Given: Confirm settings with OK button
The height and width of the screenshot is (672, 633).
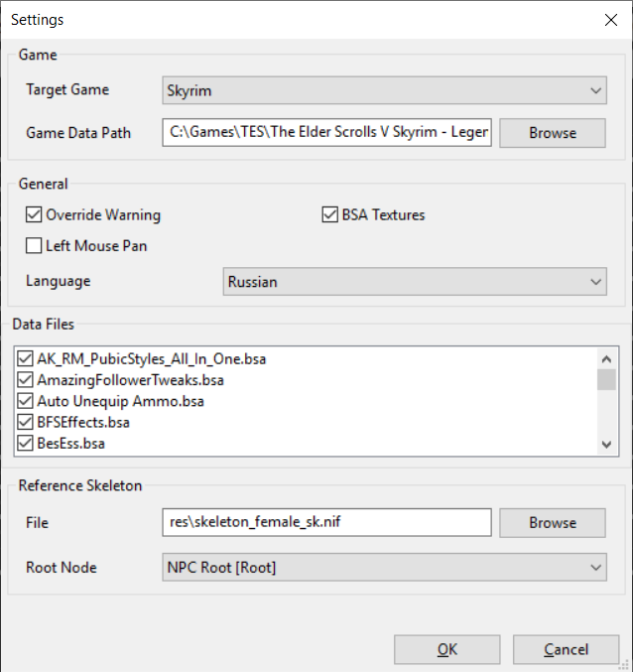Looking at the screenshot, I should [x=446, y=650].
